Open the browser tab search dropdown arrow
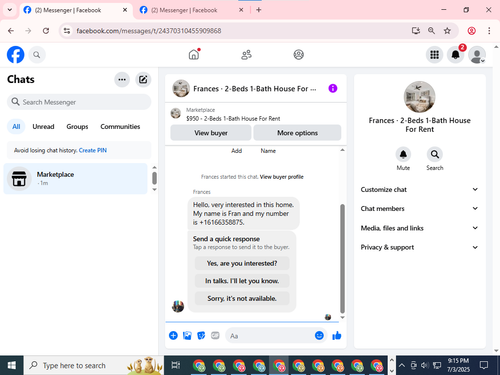The height and width of the screenshot is (375, 500). pos(10,10)
